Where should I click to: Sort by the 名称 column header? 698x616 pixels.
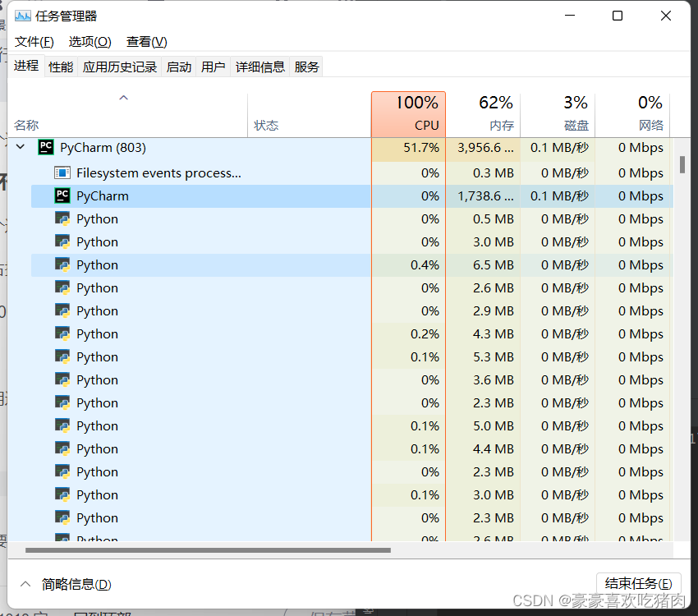tap(128, 114)
